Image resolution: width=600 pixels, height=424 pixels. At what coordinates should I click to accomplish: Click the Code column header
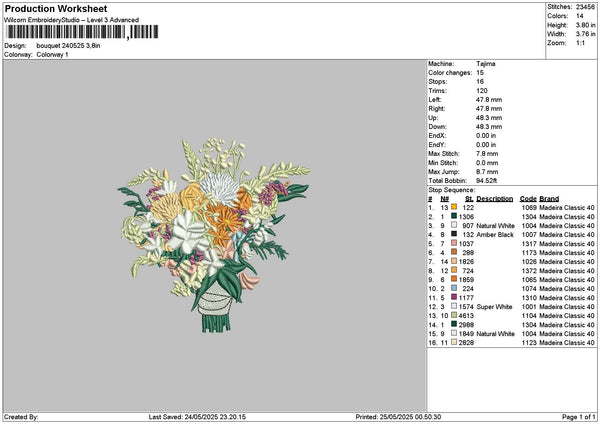(x=528, y=198)
